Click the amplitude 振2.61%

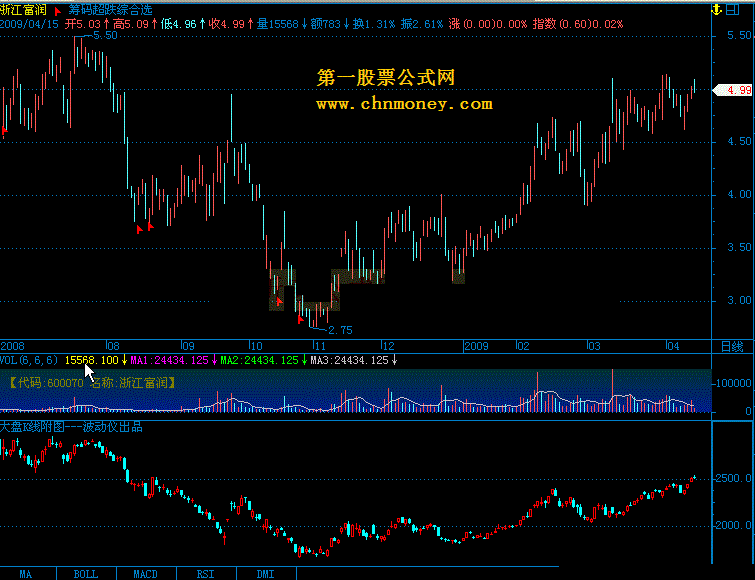(x=422, y=24)
